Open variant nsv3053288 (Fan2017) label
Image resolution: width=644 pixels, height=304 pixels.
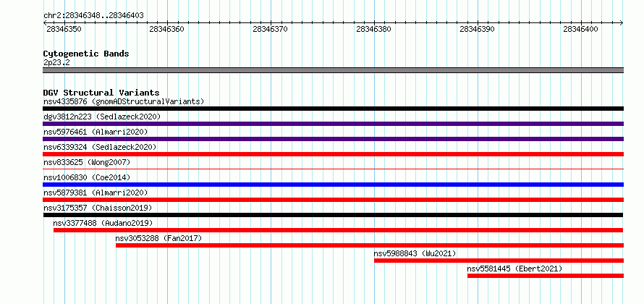click(x=158, y=238)
